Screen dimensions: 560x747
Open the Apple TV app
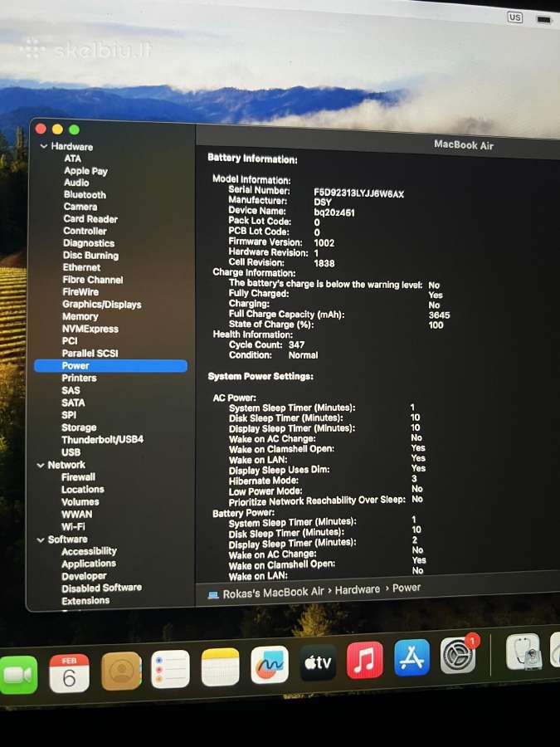(x=318, y=662)
